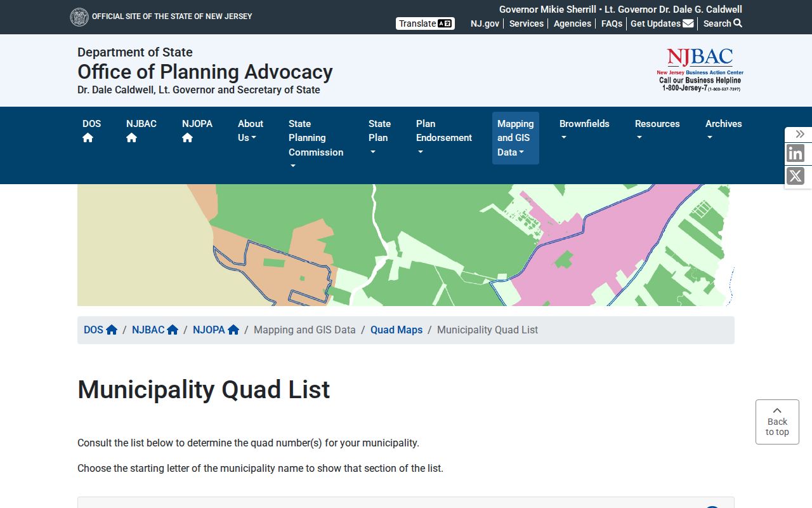Expand State Planning Commission dropdown
Screen dimensions: 812x508
point(316,145)
